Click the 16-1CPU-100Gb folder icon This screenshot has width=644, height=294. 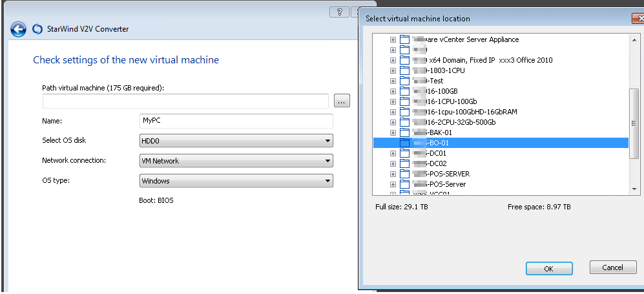point(405,101)
